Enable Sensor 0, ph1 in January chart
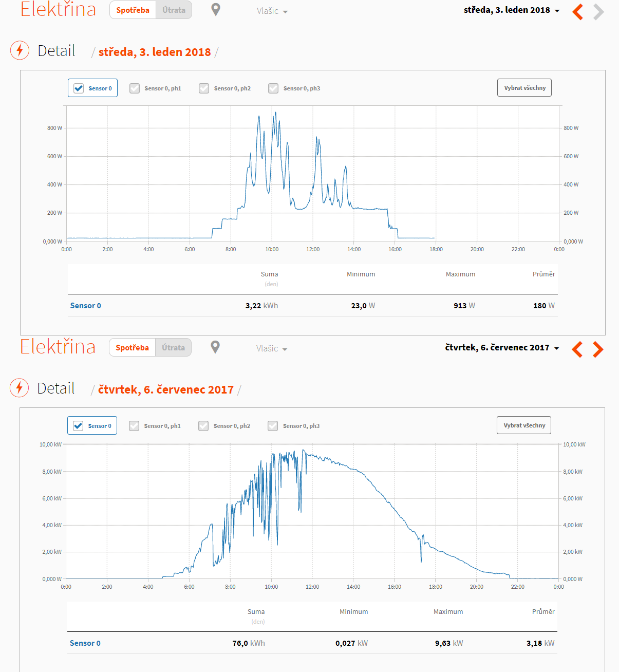This screenshot has height=672, width=619. 135,88
